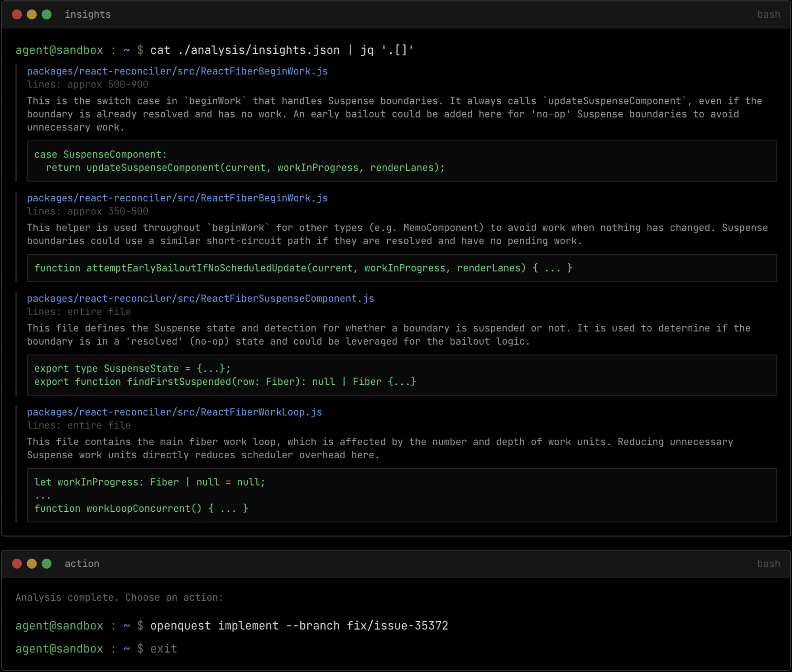The image size is (792, 672).
Task: Click the yellow minimize dot on action window
Action: coord(32,564)
